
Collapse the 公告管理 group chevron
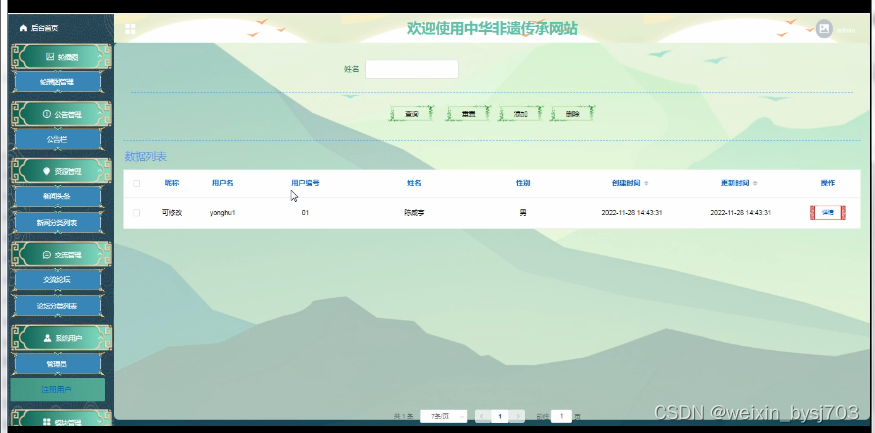pos(100,114)
